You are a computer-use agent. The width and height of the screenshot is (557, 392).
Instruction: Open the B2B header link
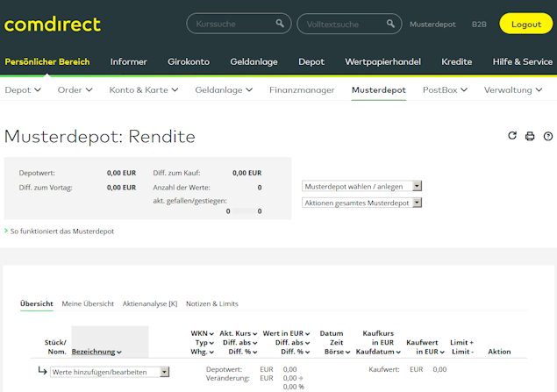(x=479, y=25)
